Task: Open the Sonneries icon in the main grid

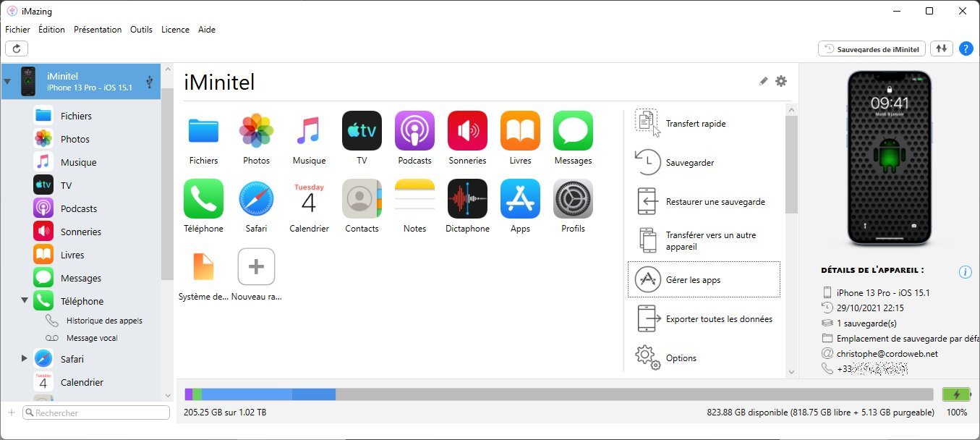Action: coord(467,131)
